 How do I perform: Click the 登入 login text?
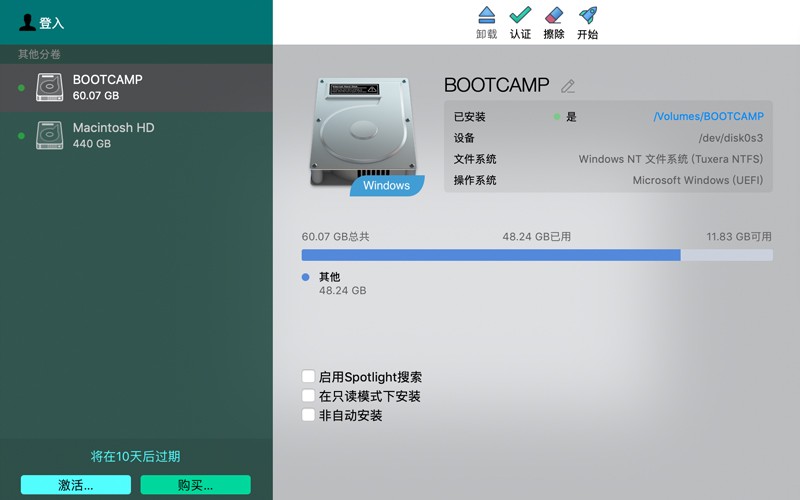(x=52, y=23)
